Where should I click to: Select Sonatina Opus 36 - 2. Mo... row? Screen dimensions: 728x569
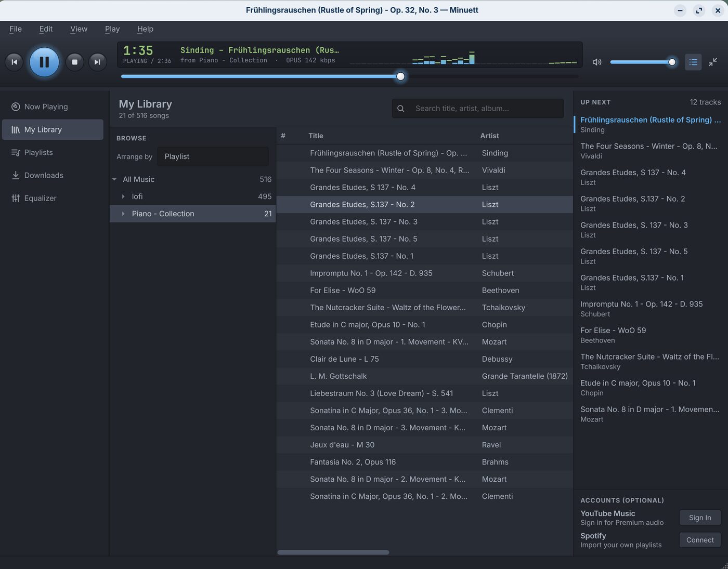tap(424, 496)
